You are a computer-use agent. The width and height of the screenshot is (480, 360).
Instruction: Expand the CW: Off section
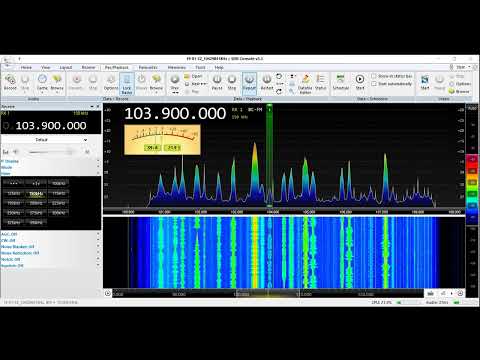point(50,240)
